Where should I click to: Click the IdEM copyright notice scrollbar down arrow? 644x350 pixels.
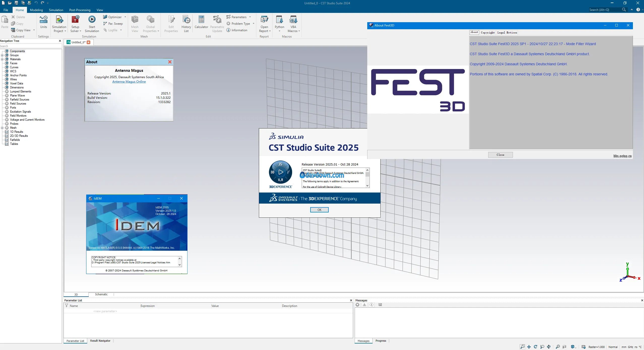(x=179, y=265)
